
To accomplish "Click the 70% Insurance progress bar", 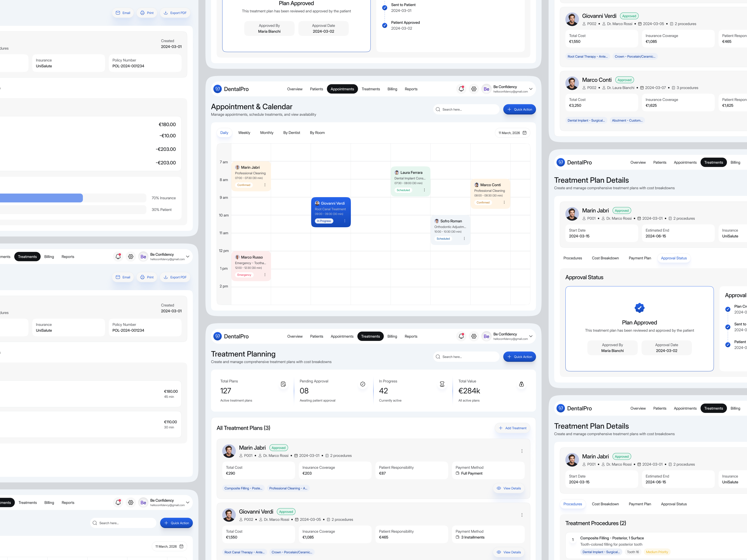I will 41,198.
